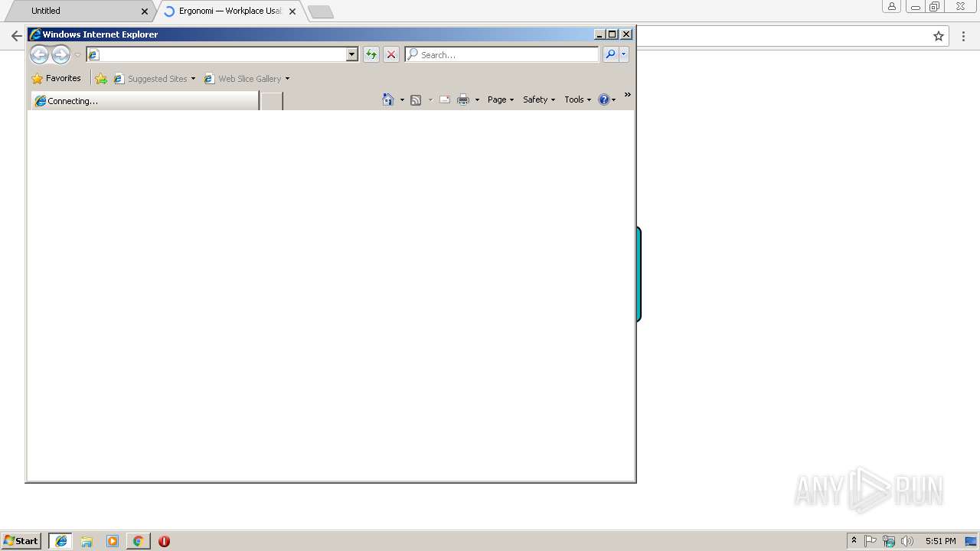Click Show desktop button

point(971,541)
